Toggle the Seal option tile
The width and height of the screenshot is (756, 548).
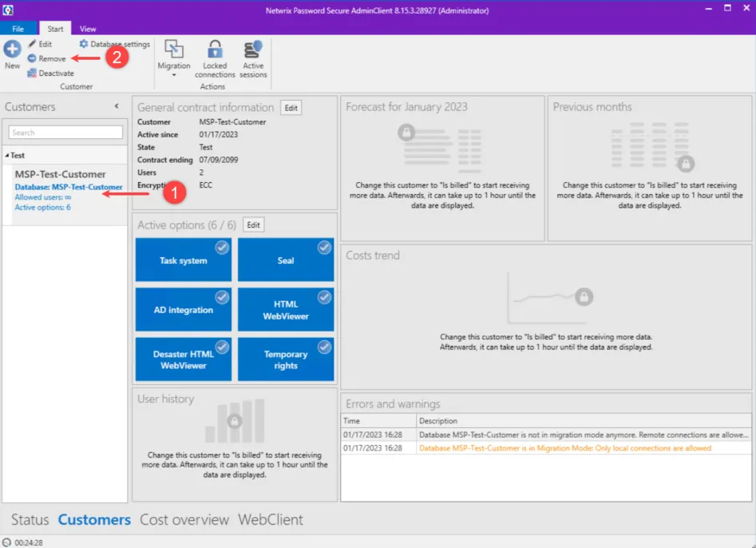point(286,260)
